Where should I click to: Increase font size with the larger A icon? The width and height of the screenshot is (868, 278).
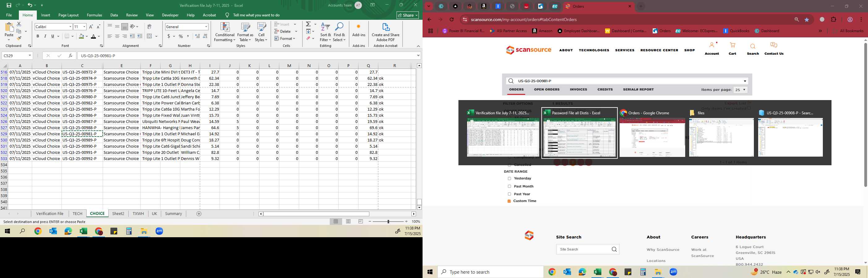(91, 27)
